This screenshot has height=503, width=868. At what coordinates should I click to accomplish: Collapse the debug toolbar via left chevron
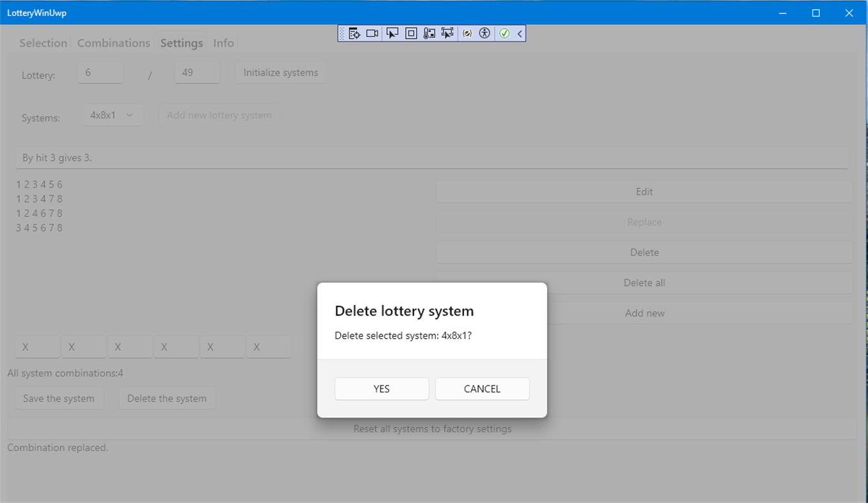pos(519,33)
